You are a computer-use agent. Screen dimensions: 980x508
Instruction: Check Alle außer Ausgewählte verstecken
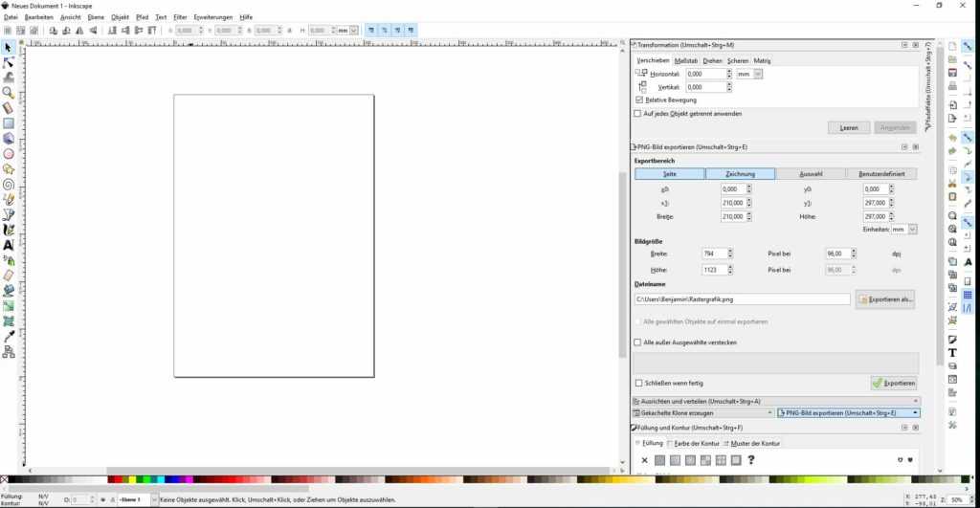point(637,342)
